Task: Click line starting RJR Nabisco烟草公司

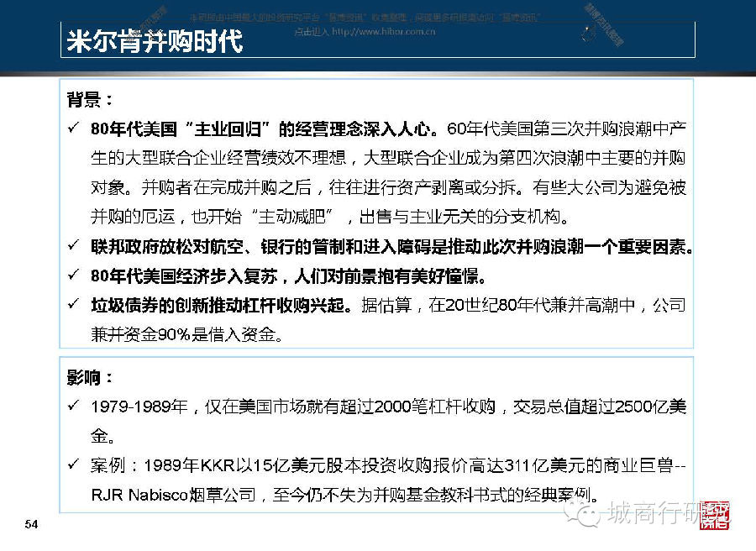Action: 344,495
